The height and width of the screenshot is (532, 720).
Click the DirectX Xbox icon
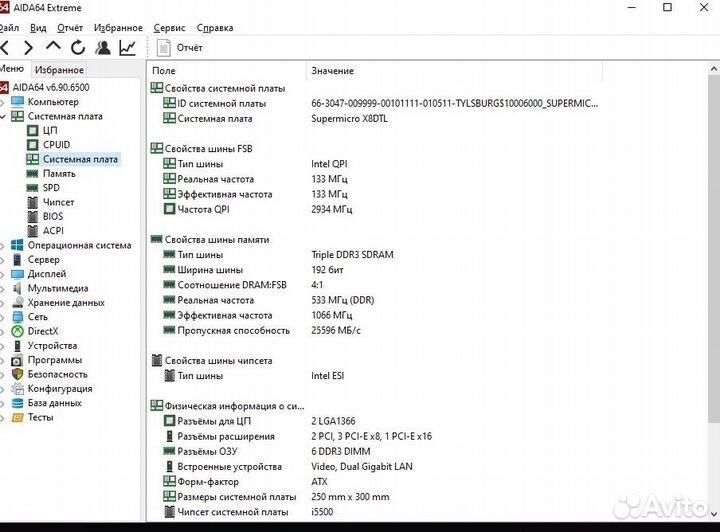pos(17,331)
